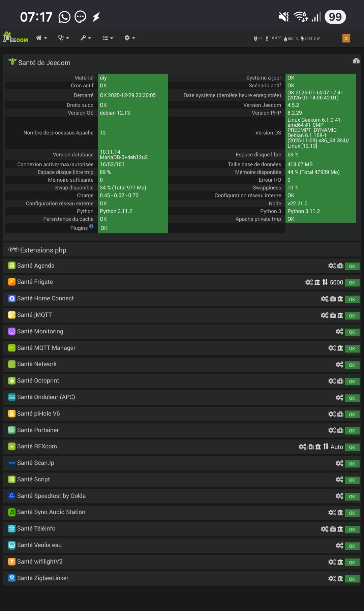Click Santé jMQTT medkit dependency icon

333,315
